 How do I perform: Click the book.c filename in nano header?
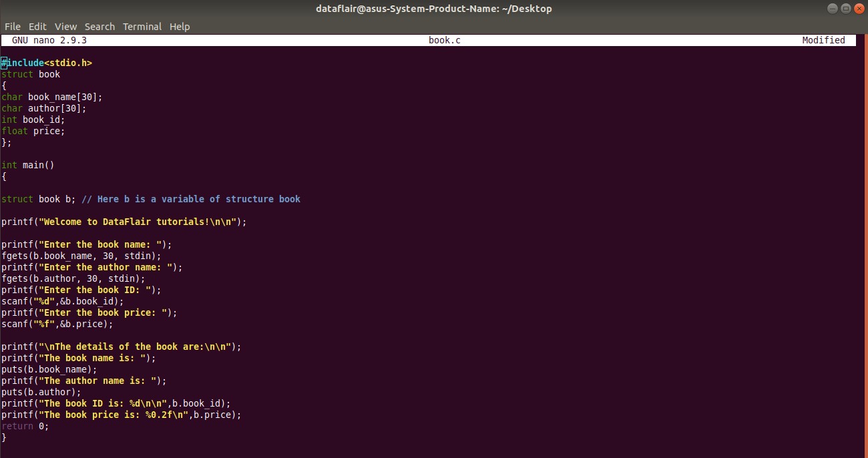(445, 40)
